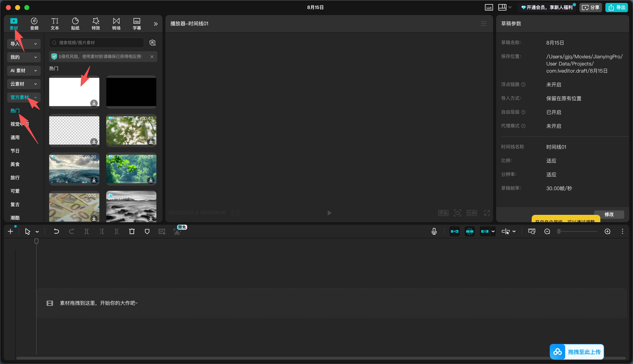Screen dimensions: 633x364
Task: Open the preview axis dropdown arrow
Action: point(514,232)
